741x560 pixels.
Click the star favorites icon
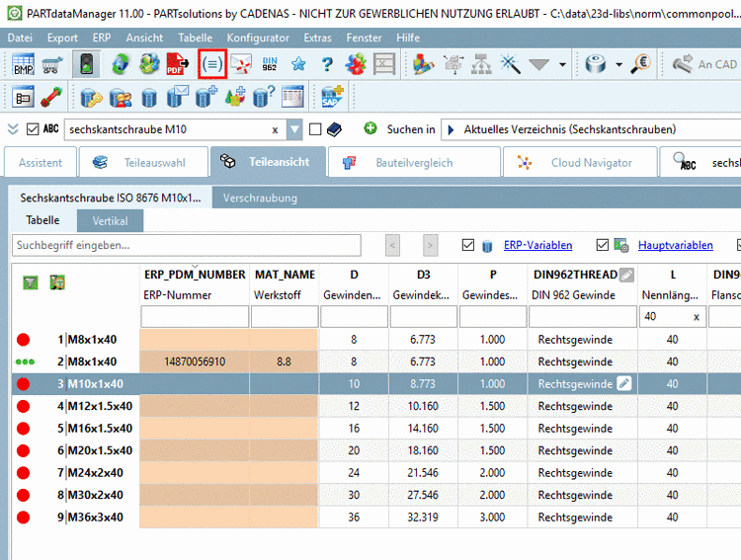(297, 64)
